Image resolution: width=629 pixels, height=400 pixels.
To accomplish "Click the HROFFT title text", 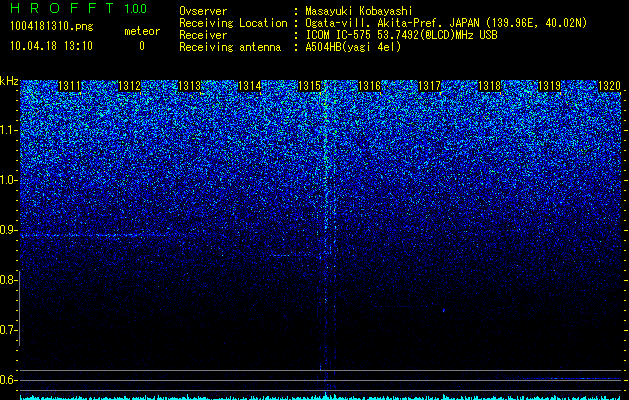I will [63, 8].
